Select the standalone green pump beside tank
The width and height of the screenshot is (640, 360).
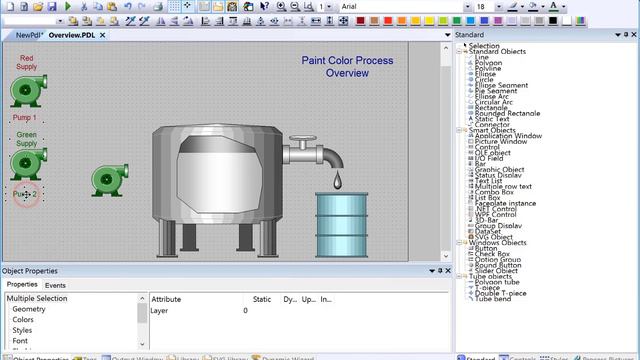109,180
